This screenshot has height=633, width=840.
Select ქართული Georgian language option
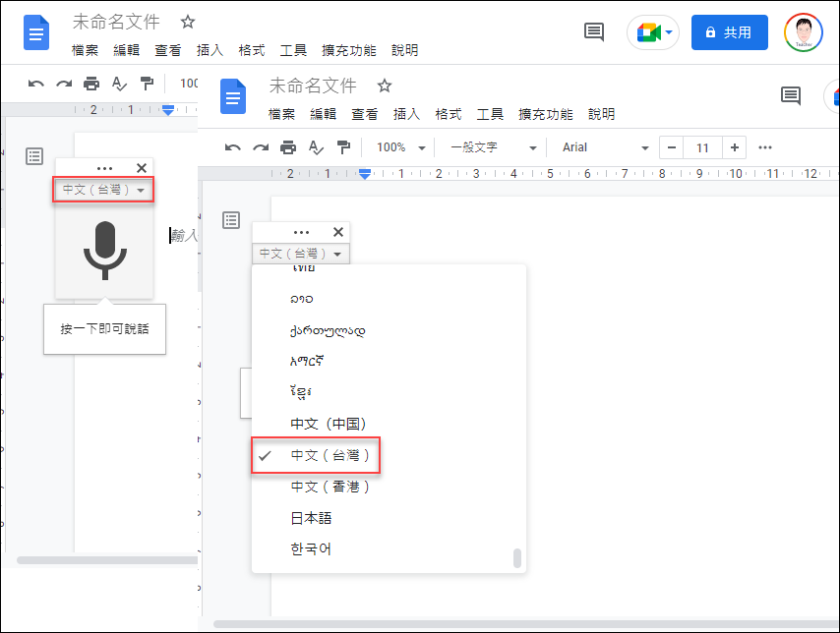click(389, 330)
